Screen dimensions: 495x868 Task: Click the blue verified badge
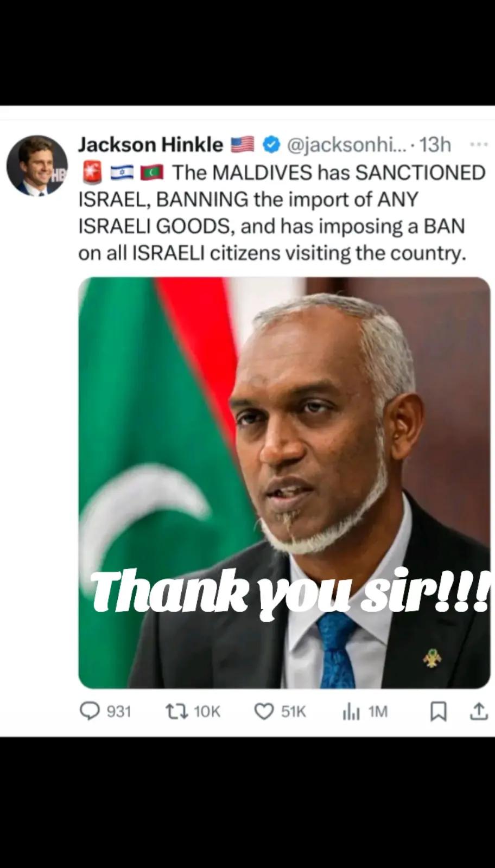[271, 145]
